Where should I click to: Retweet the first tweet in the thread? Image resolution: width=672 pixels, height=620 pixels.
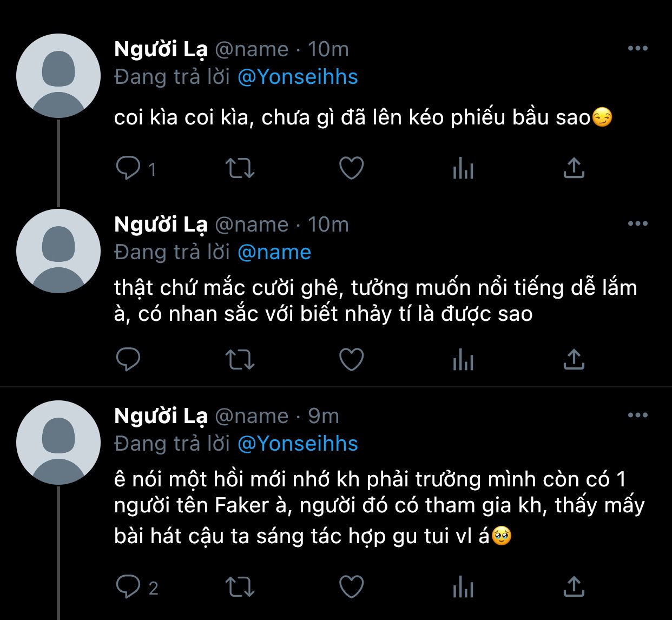(239, 168)
